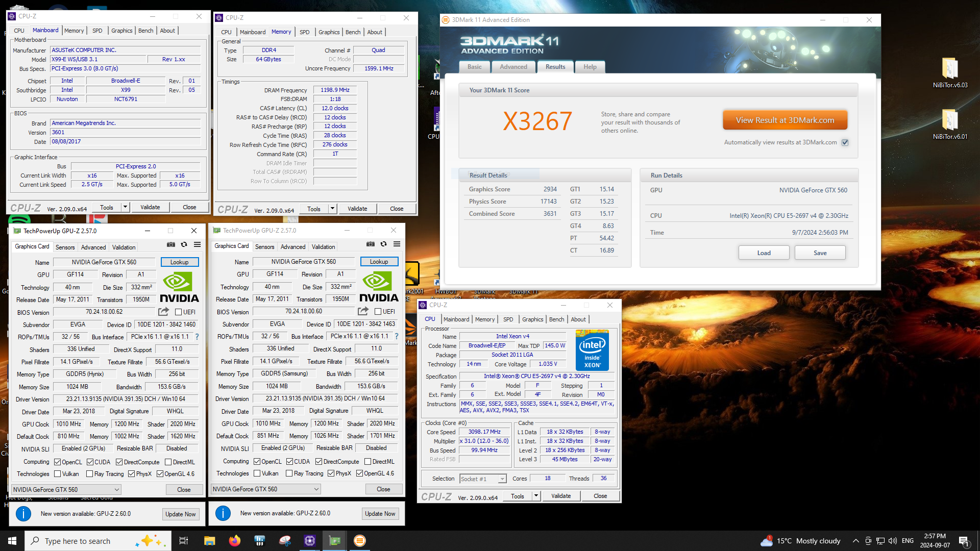Toggle the PhysX checkbox in right GPU-Z

coord(331,473)
